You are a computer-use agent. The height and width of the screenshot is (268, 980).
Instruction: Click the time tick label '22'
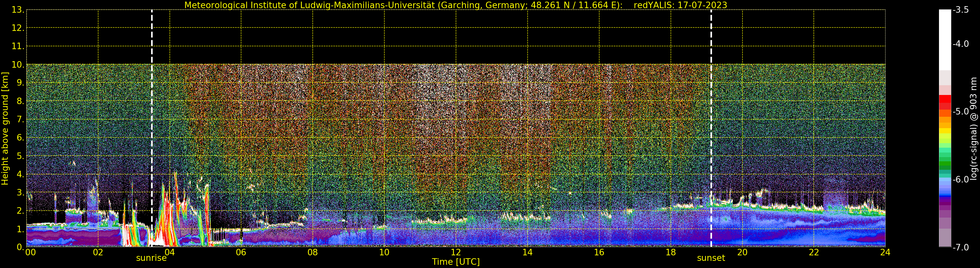pos(813,252)
